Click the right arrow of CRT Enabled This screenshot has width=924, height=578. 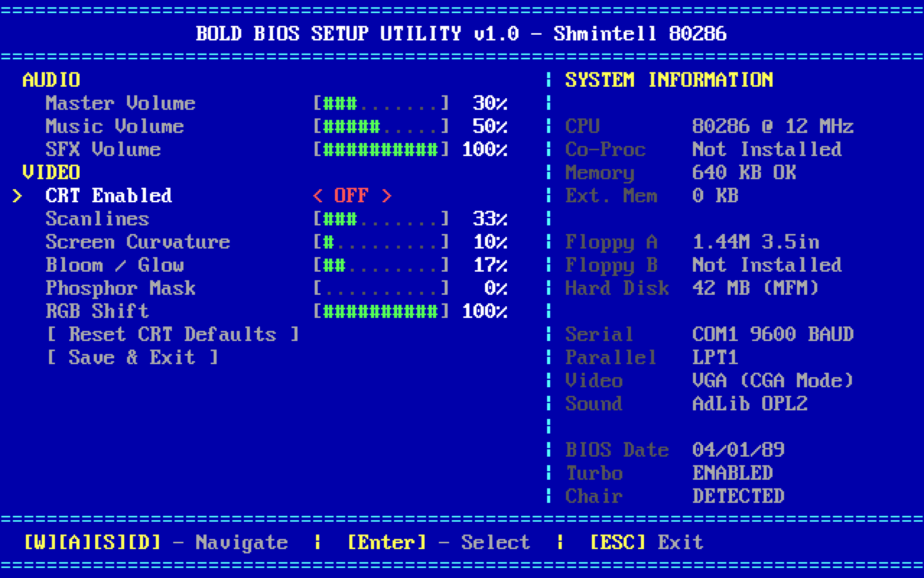387,196
